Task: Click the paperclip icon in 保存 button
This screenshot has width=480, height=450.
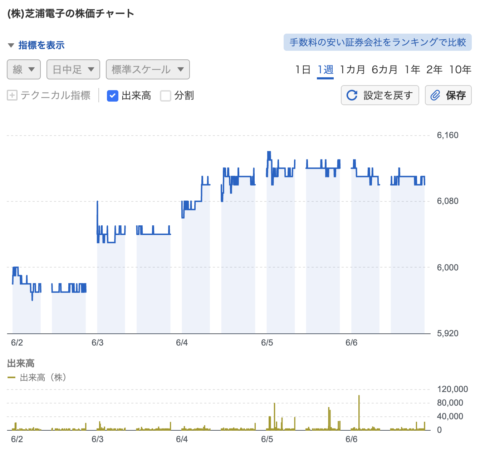Action: 435,95
